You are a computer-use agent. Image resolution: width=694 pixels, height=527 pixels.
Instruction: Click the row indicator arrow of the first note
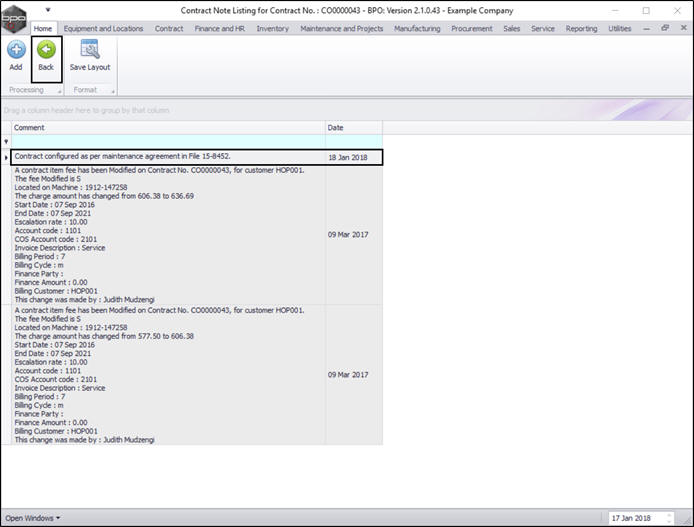tap(6, 157)
